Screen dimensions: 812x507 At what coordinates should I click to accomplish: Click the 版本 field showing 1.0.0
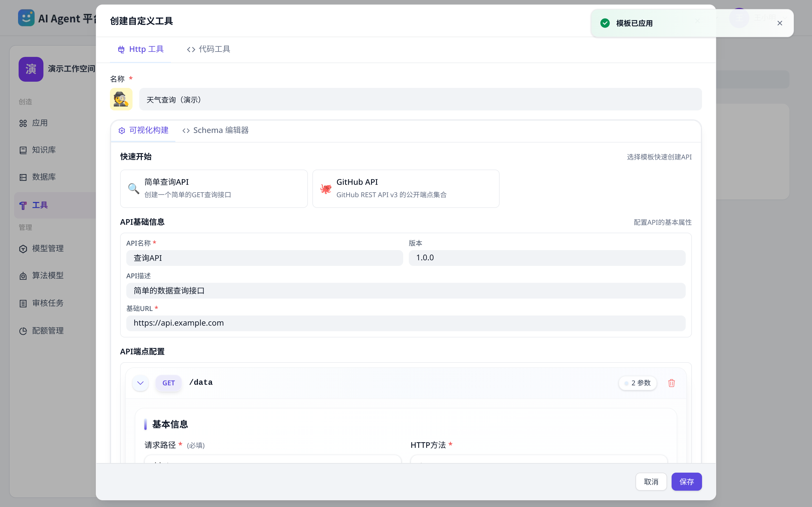tap(547, 258)
